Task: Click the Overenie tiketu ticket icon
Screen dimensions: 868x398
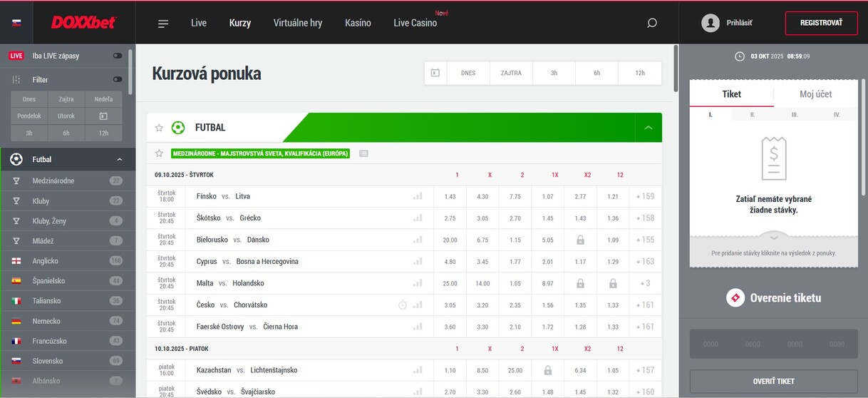Action: click(735, 298)
